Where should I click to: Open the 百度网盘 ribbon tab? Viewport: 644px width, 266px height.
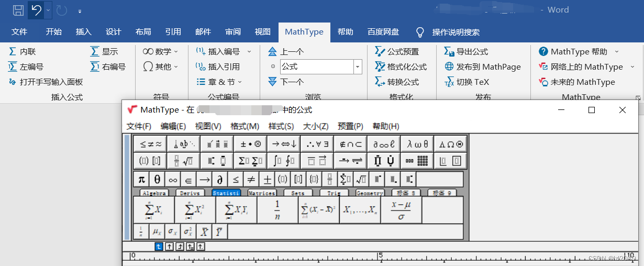(x=383, y=32)
